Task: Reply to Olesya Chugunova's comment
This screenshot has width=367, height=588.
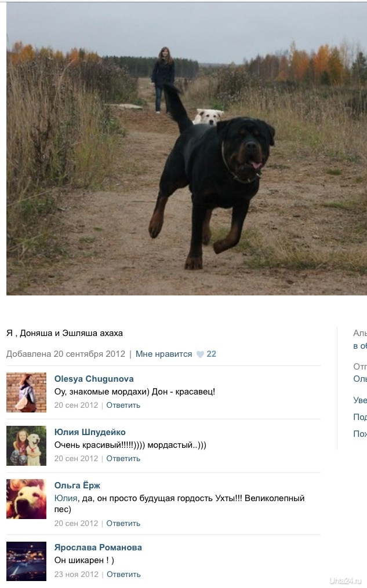Action: tap(123, 405)
